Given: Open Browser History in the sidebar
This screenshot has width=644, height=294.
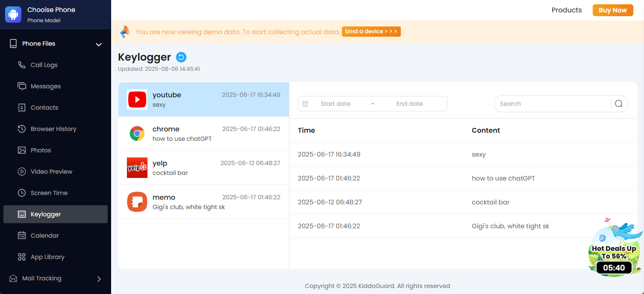Looking at the screenshot, I should 21,128.
